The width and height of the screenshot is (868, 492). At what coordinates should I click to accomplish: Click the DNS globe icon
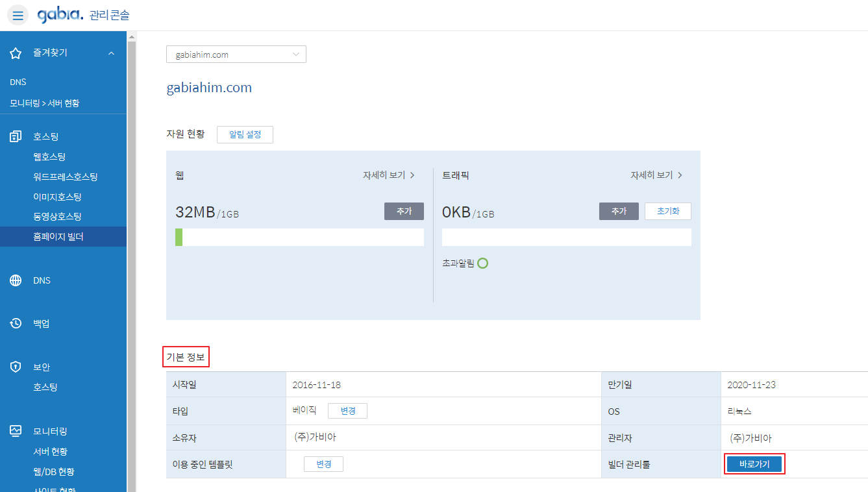[16, 280]
